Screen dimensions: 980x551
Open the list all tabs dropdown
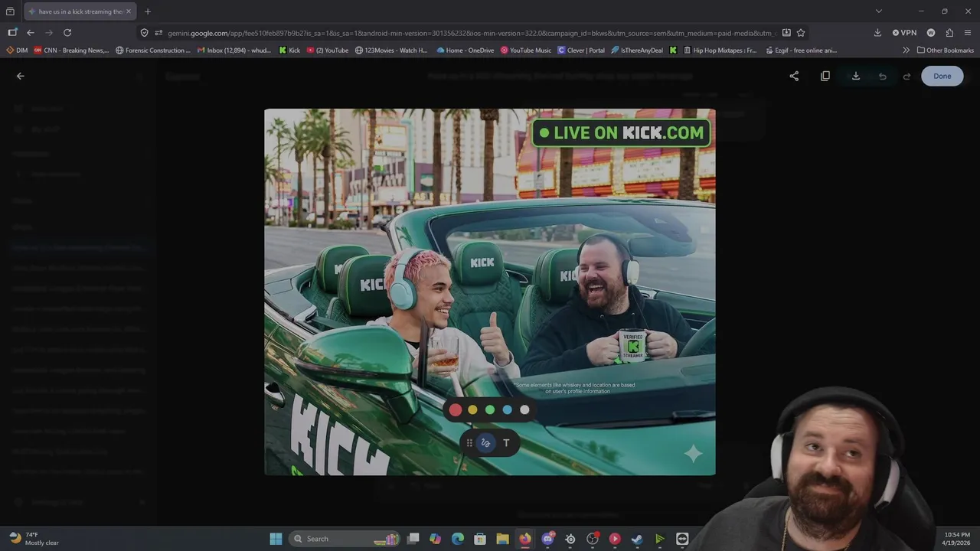pos(879,11)
